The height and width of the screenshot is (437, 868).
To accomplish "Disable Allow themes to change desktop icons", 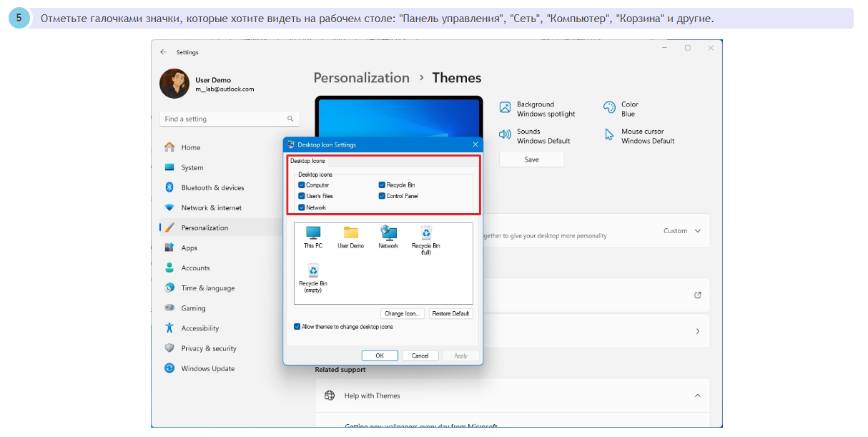I will point(297,327).
